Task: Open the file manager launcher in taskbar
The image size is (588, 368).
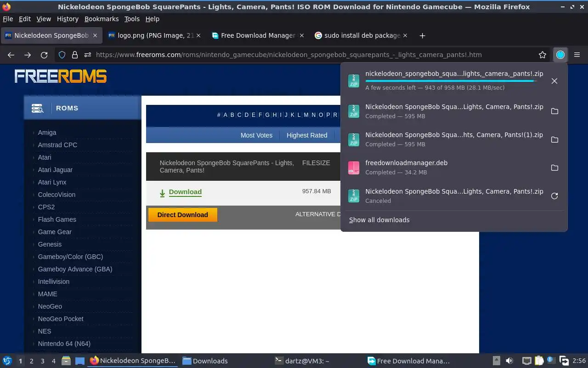Action: click(x=66, y=361)
